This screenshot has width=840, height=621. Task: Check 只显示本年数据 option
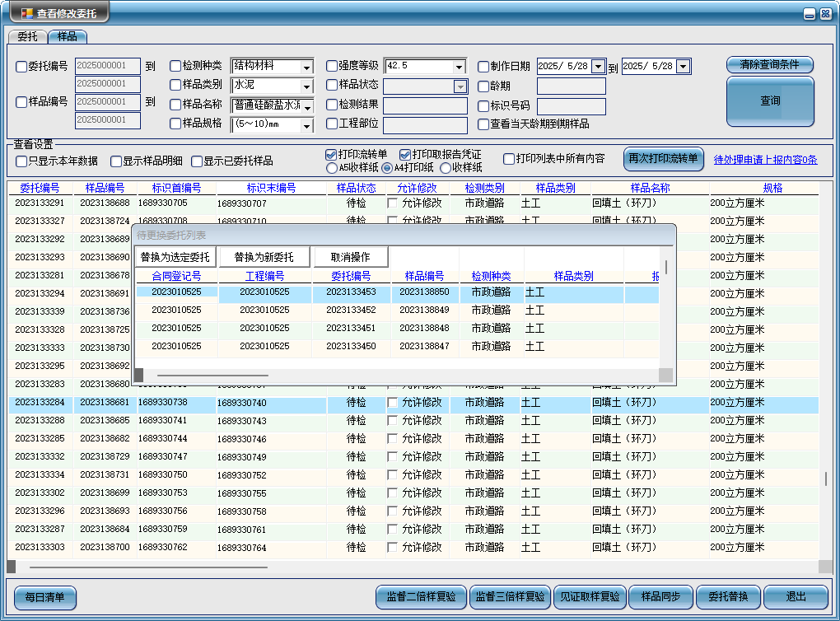tap(21, 161)
